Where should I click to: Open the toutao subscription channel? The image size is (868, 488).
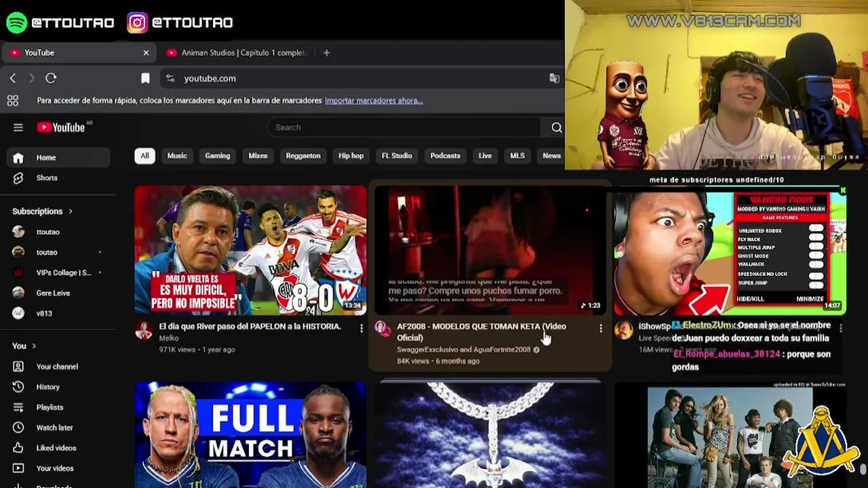pyautogui.click(x=58, y=253)
